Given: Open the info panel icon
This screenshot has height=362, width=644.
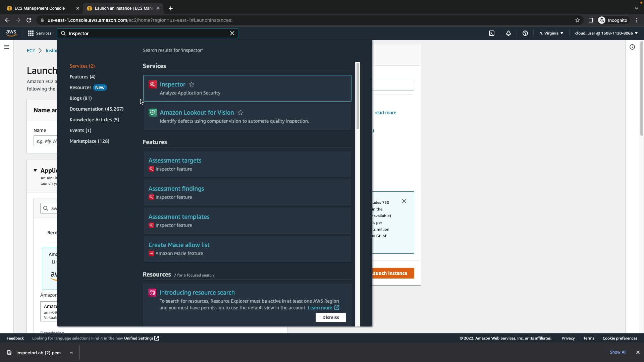Looking at the screenshot, I should 632,47.
